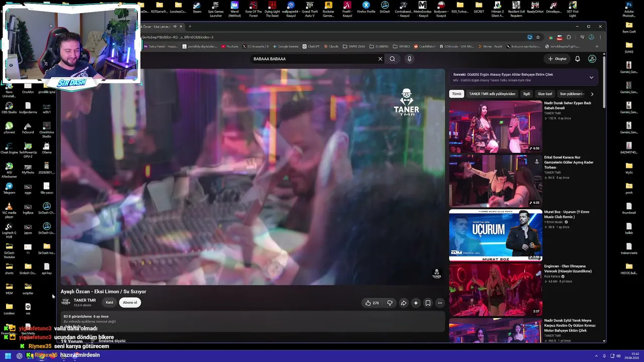This screenshot has width=644, height=362.
Task: Select the İtem Craft desktop folder
Action: 629,27
